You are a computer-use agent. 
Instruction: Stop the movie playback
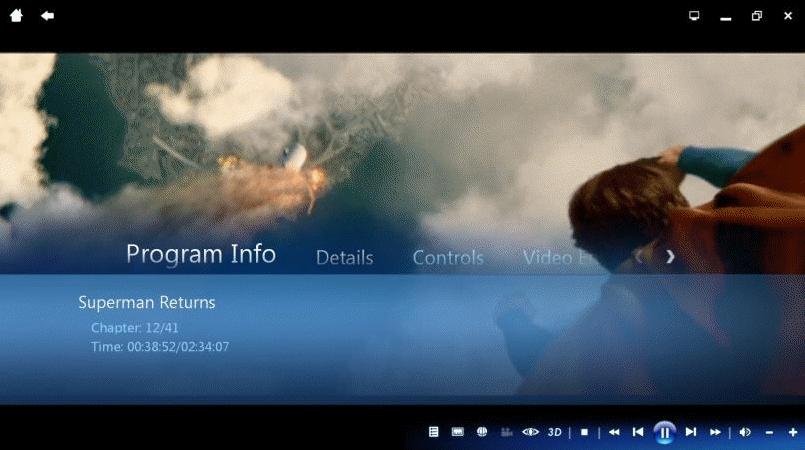pyautogui.click(x=584, y=432)
